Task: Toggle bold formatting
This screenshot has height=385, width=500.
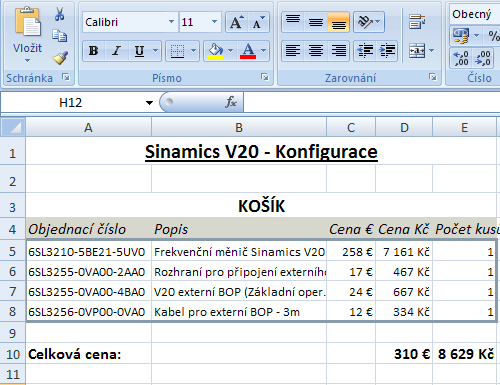Action: 94,51
